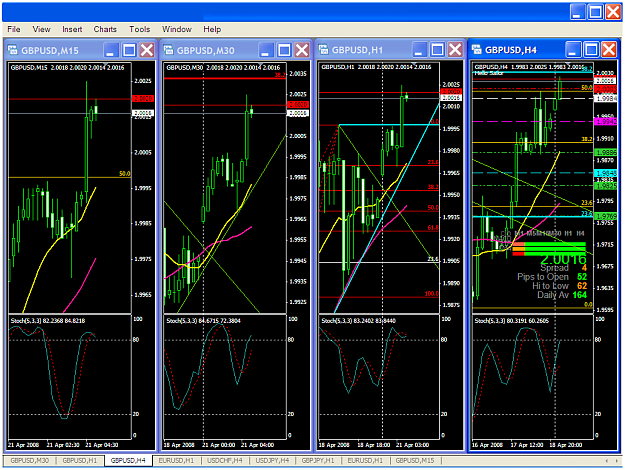Open the Insert menu
This screenshot has width=625, height=470.
pyautogui.click(x=72, y=29)
